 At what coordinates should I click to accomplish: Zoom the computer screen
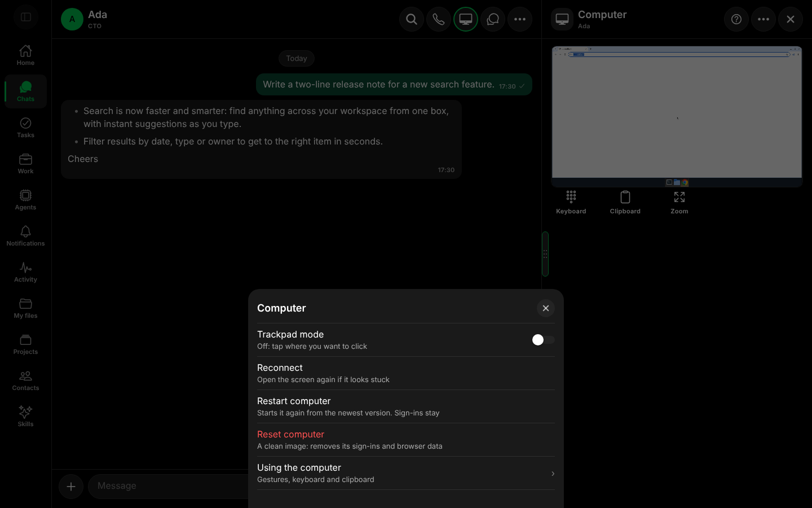point(679,203)
